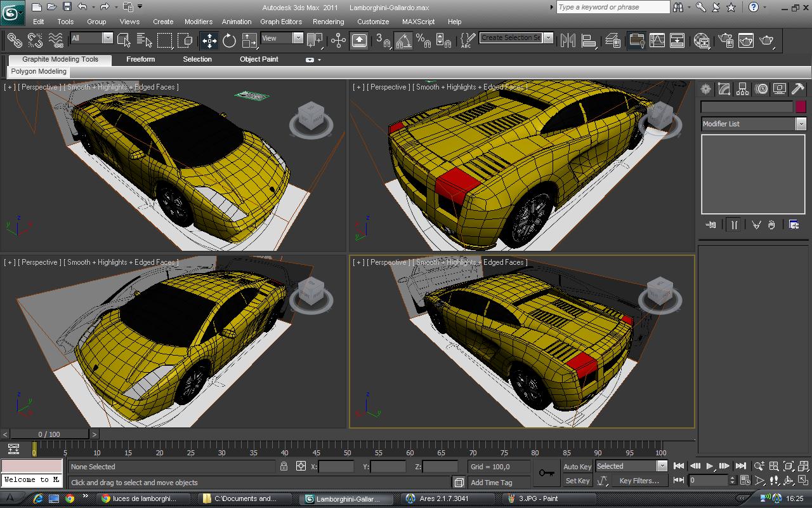Click the Key Filters button

(639, 481)
